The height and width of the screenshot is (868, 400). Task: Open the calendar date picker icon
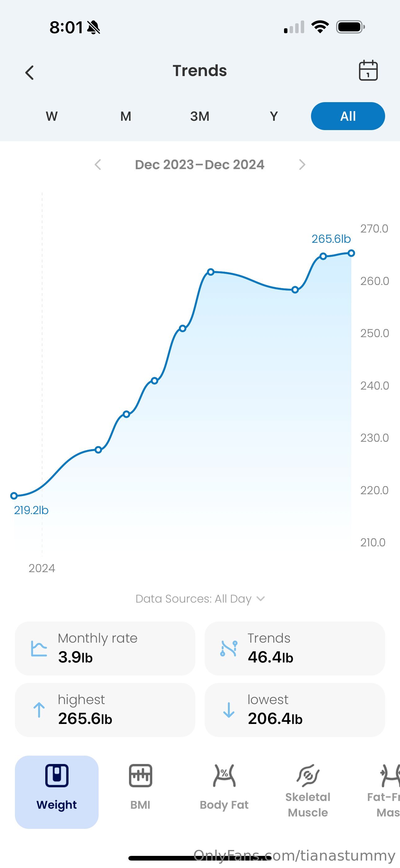pyautogui.click(x=368, y=70)
